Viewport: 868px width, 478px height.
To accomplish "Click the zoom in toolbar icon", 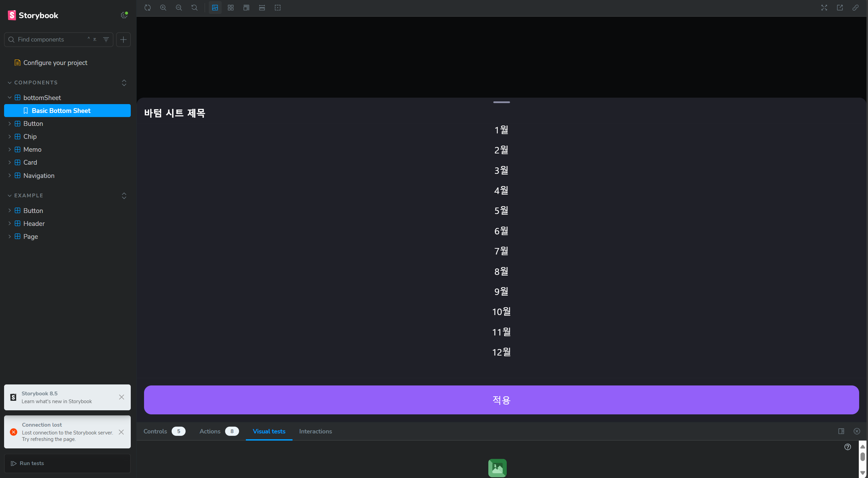I will pos(163,7).
